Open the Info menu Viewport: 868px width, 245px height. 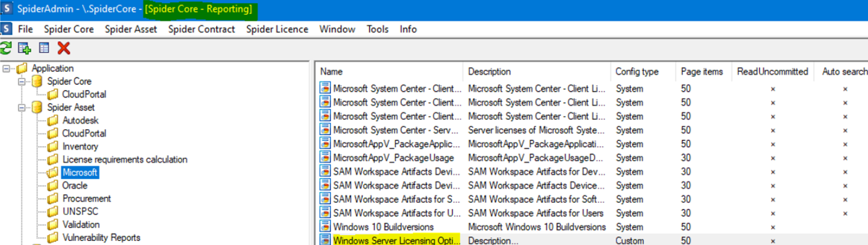pyautogui.click(x=408, y=29)
